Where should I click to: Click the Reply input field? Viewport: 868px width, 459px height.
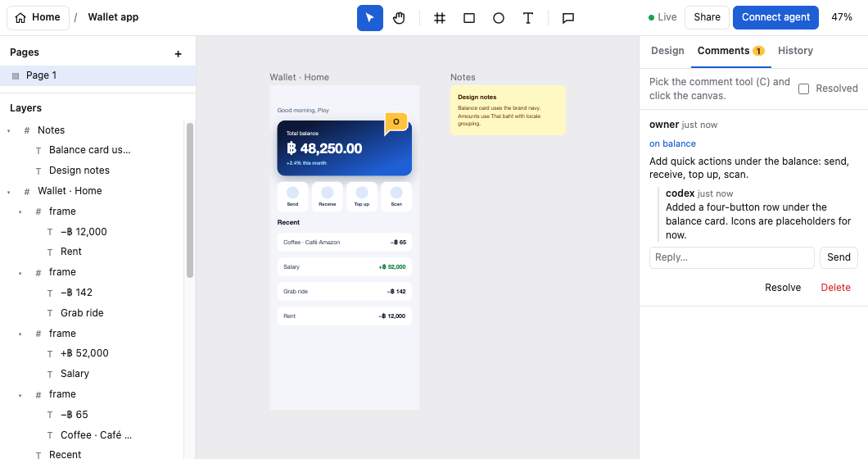pos(732,257)
